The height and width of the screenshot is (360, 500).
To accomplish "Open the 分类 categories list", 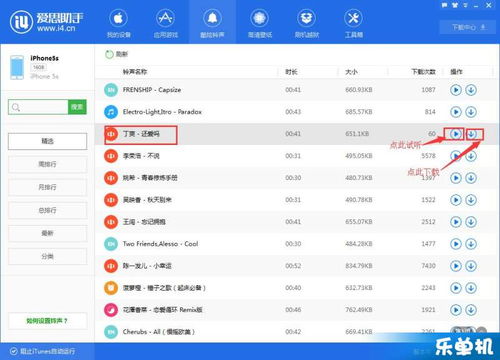I will 47,256.
